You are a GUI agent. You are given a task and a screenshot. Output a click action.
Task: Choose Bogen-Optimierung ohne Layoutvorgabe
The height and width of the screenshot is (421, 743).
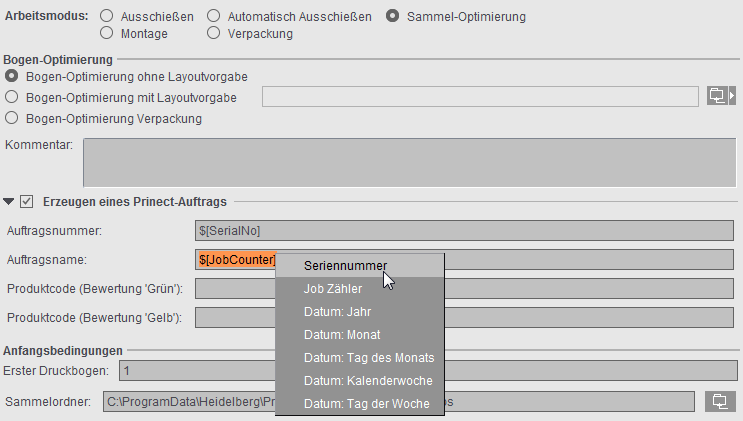(11, 76)
